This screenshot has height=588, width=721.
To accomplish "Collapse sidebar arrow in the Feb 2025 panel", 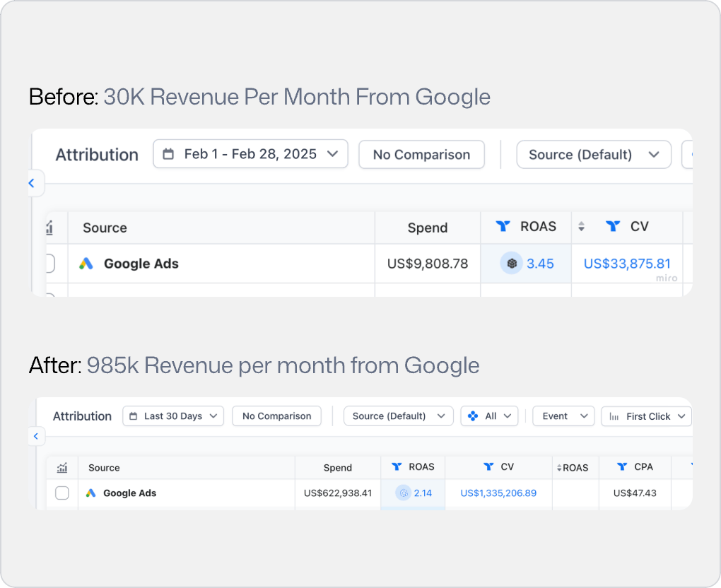I will [32, 184].
